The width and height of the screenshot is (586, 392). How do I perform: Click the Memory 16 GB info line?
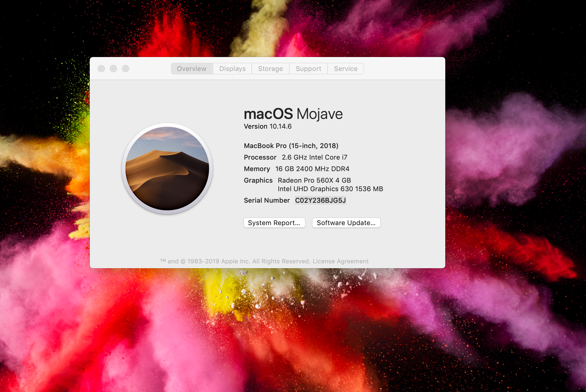[296, 169]
